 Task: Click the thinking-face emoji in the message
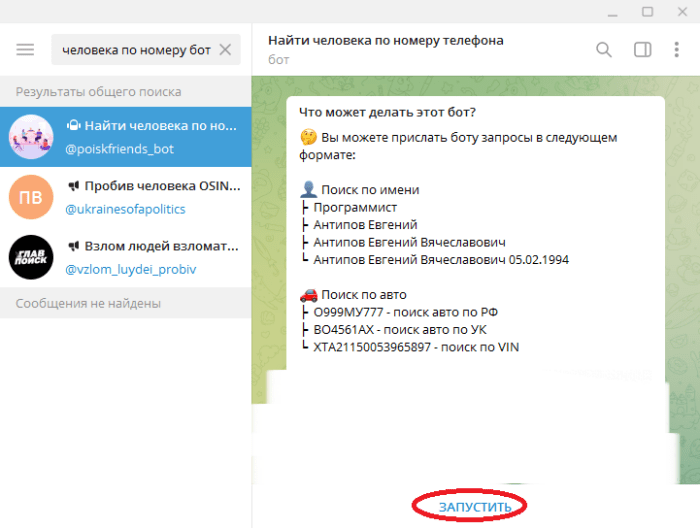coord(308,137)
